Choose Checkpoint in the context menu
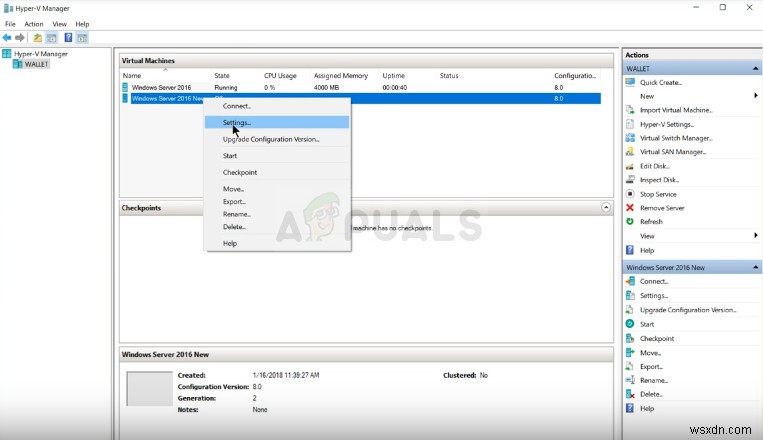The width and height of the screenshot is (763, 440). click(x=277, y=172)
